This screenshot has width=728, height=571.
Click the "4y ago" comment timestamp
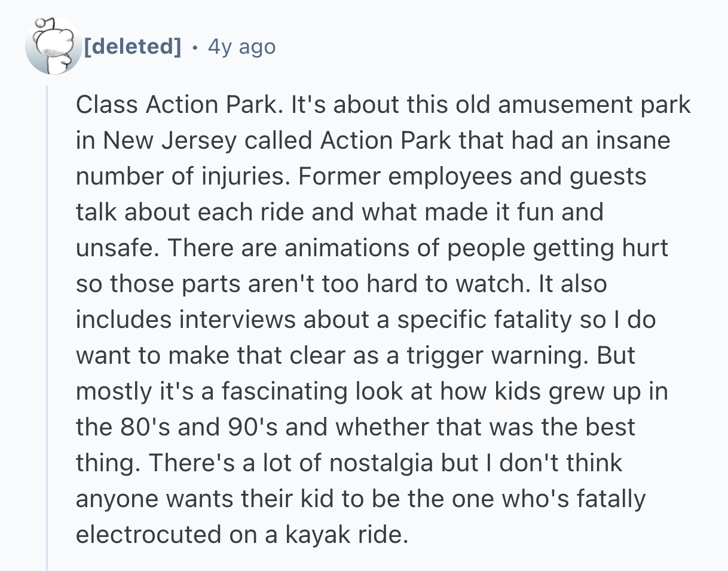pyautogui.click(x=241, y=46)
